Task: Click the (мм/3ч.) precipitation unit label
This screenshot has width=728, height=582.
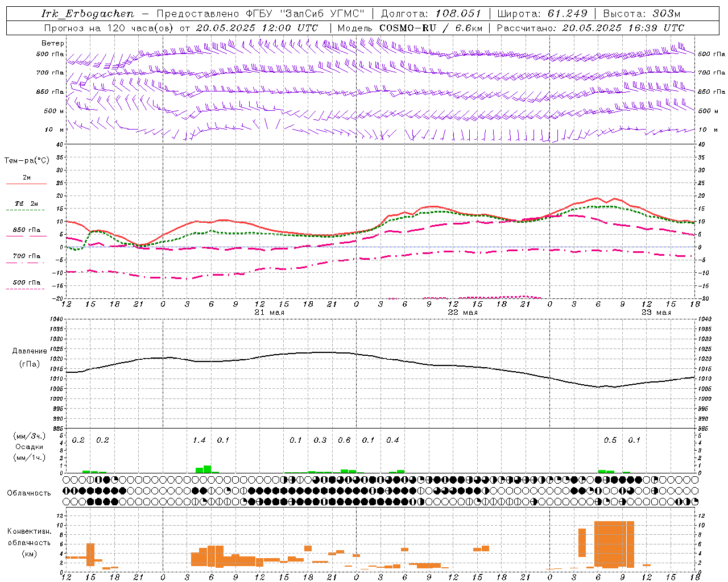Action: pos(30,436)
